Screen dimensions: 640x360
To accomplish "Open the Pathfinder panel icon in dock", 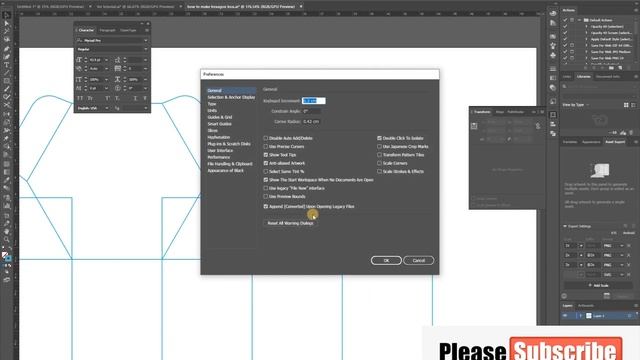I will [553, 133].
